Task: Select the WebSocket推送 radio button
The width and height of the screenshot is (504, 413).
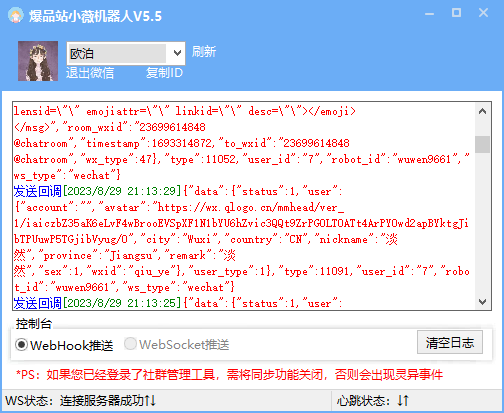Action: [x=130, y=344]
